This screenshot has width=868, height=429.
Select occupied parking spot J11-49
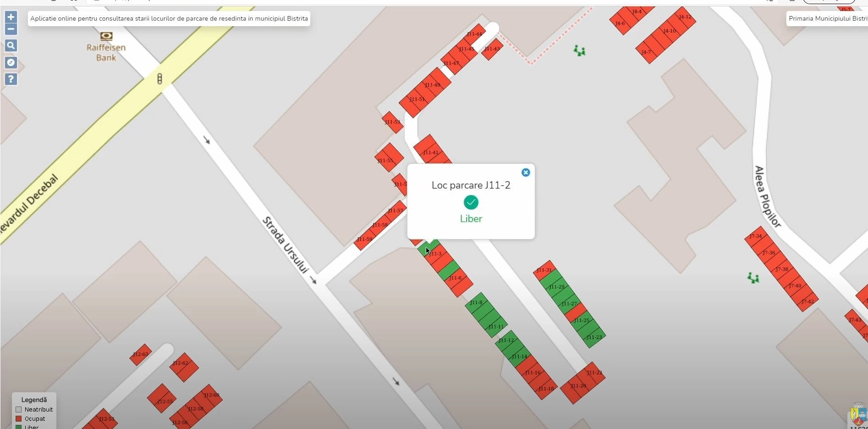pos(433,85)
